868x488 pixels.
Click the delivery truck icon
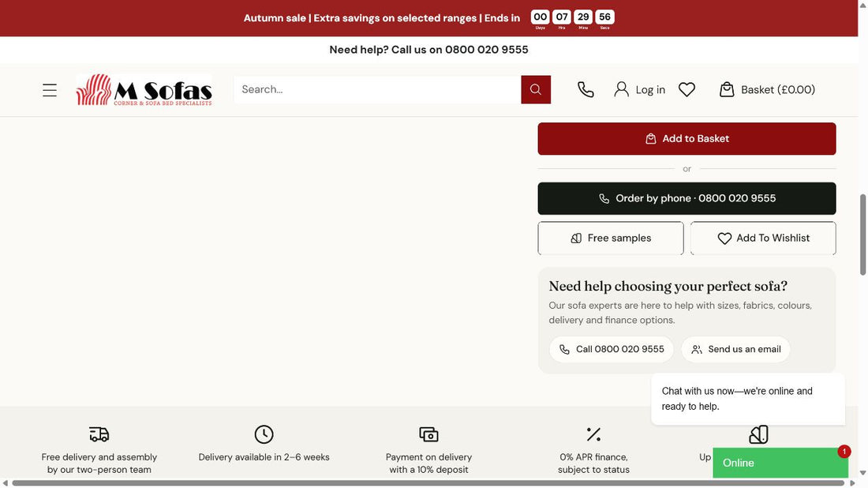[99, 434]
